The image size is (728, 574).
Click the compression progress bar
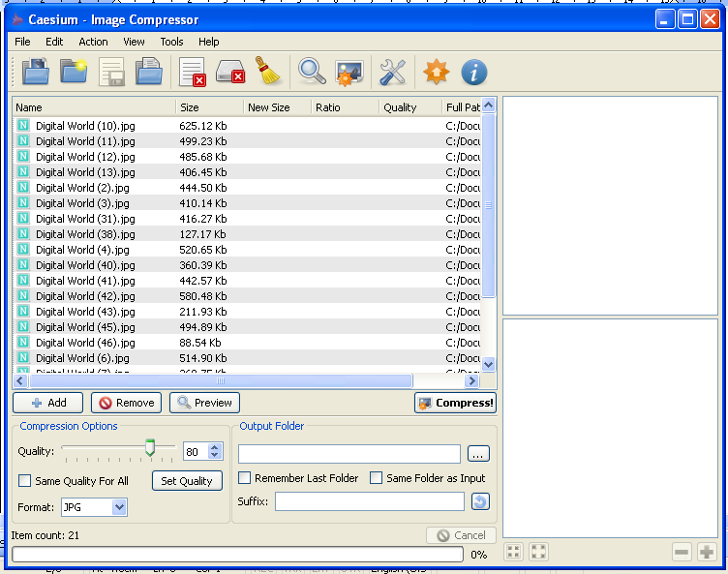(238, 554)
